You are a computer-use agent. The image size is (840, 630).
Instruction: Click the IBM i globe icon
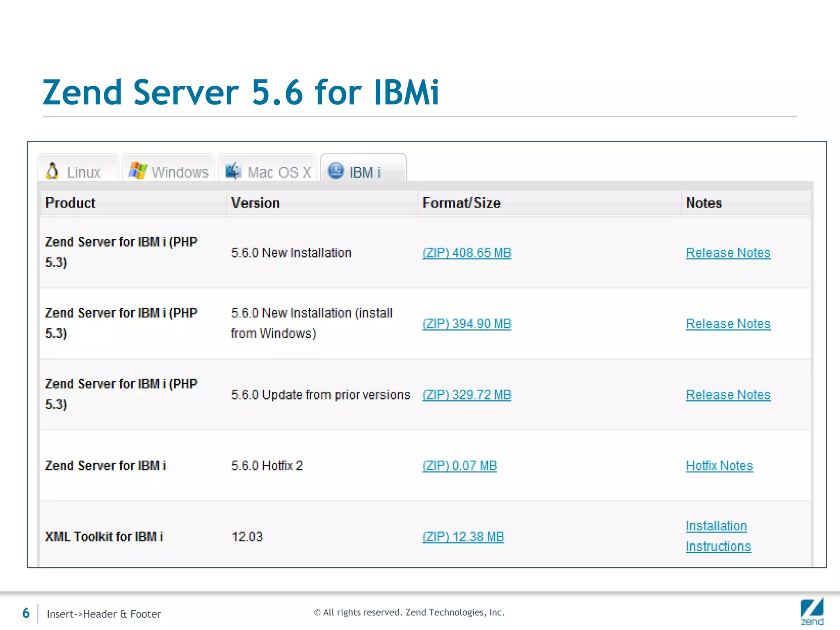[336, 171]
